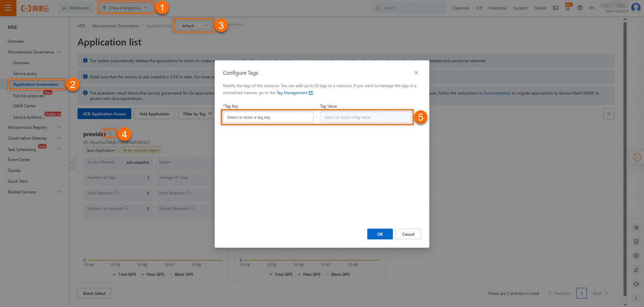Screen dimensions: 644x307
Task: Click the Batch Select button
Action: pos(94,293)
